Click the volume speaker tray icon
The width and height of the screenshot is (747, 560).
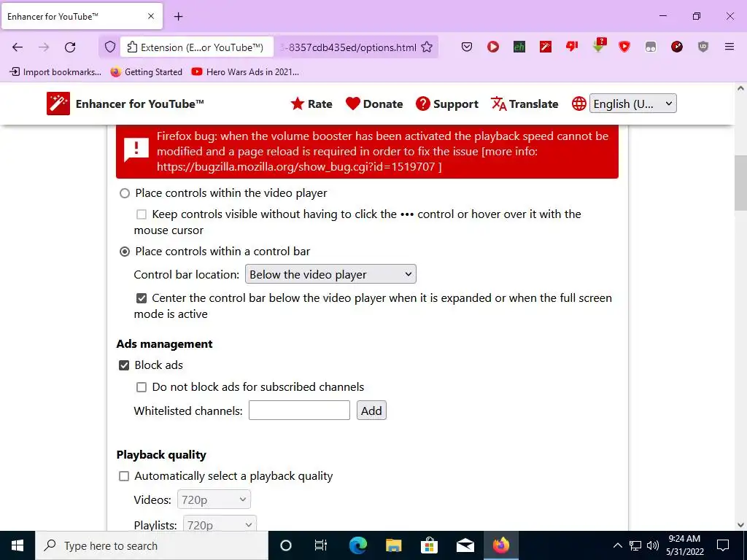click(x=653, y=545)
